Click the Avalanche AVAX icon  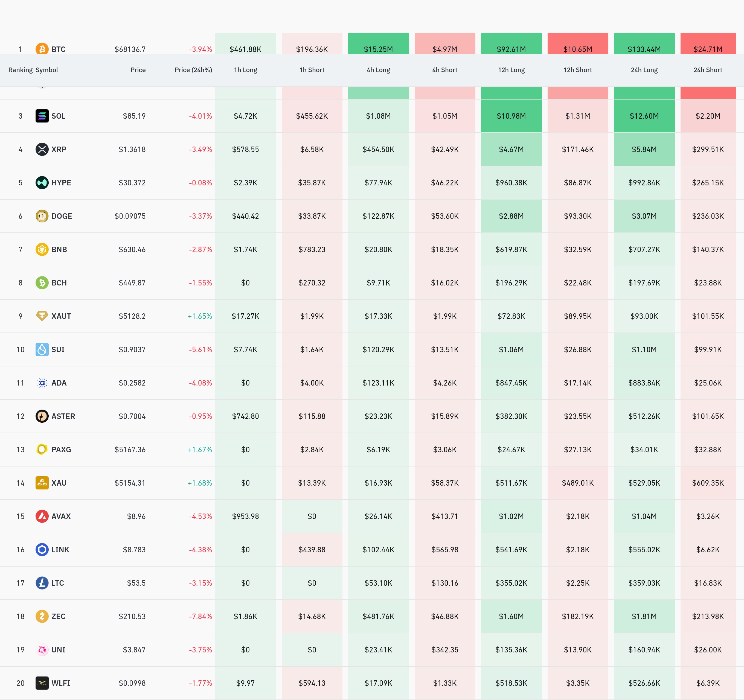tap(42, 516)
